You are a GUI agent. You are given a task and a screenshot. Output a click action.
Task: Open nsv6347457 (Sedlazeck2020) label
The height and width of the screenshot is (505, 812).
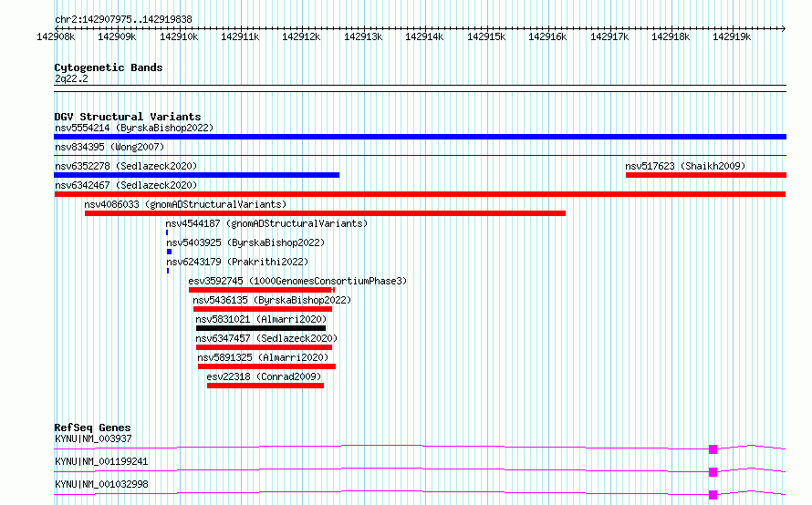coord(266,338)
